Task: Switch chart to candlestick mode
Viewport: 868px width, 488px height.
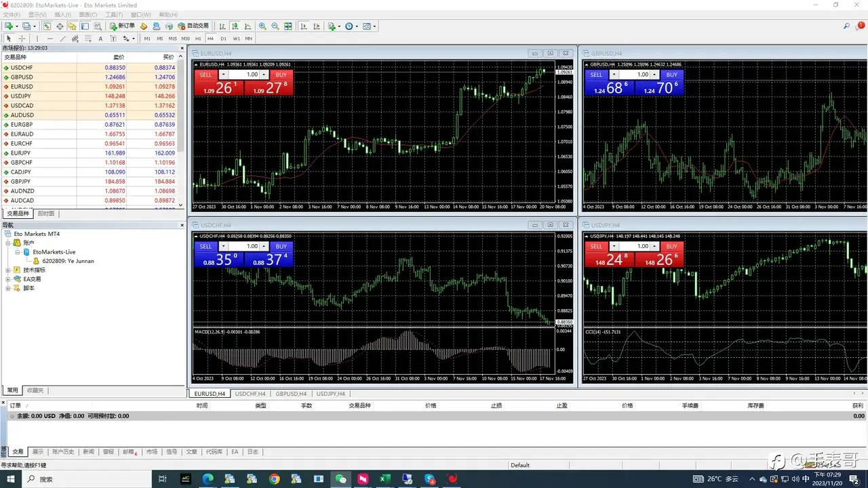Action: pos(235,26)
